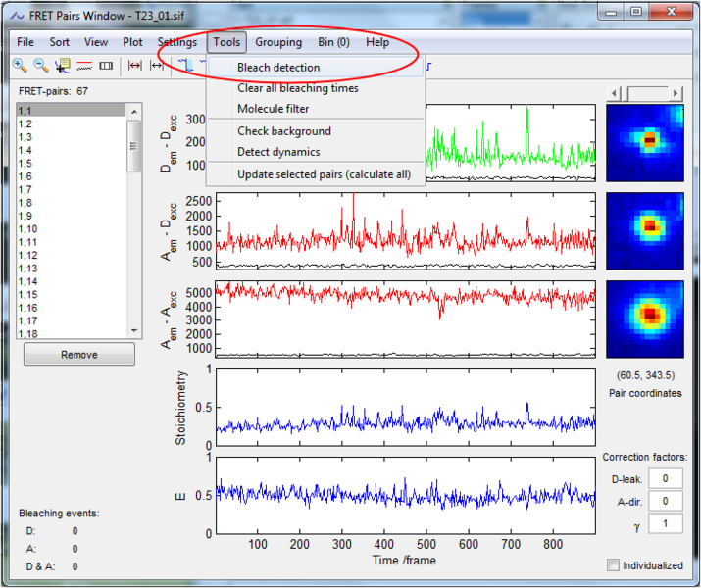The image size is (701, 588).
Task: Open the Bin (0) menu
Action: (x=333, y=42)
